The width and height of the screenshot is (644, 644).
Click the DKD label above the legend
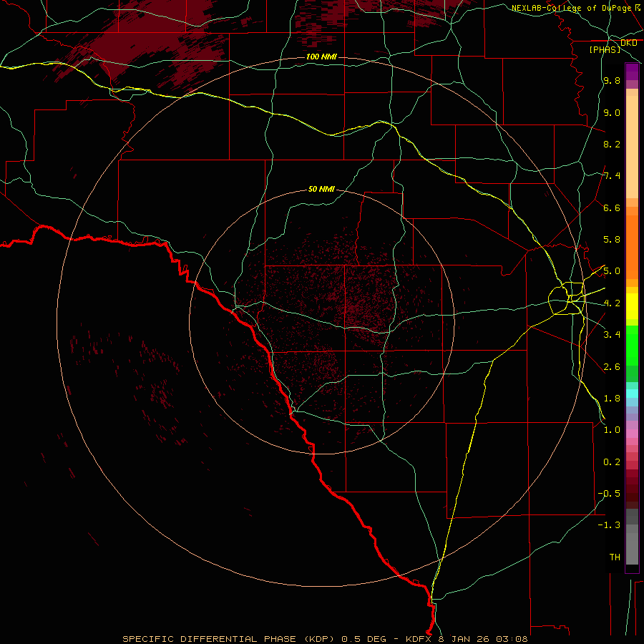click(x=628, y=43)
